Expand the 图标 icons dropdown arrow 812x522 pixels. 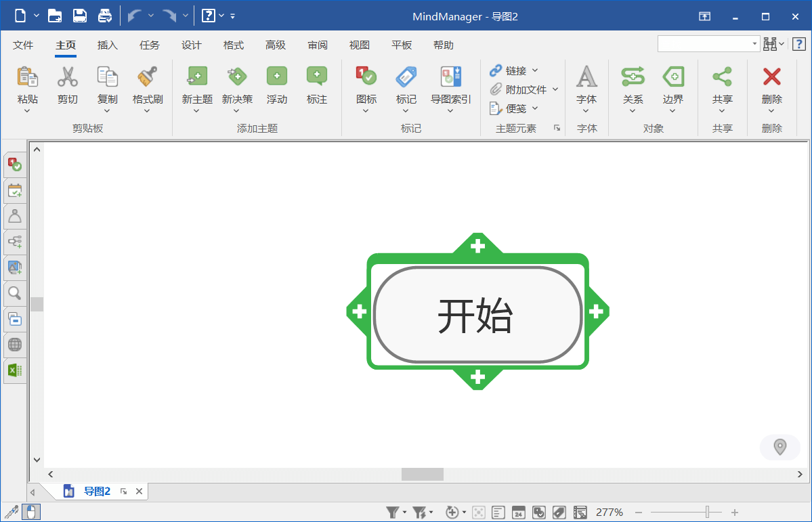[x=366, y=111]
